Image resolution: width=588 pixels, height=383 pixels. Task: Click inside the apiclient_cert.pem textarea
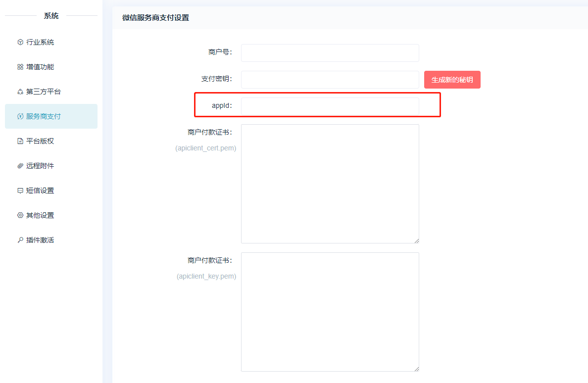[330, 184]
